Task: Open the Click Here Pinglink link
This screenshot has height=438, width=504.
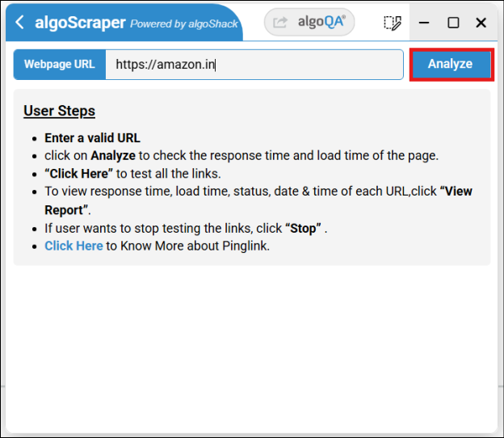Action: point(73,246)
